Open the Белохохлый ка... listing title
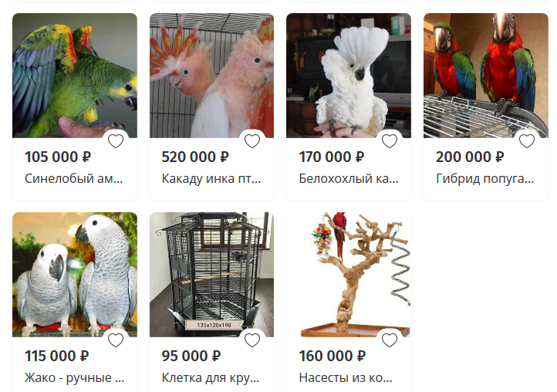The height and width of the screenshot is (392, 557). tap(349, 178)
